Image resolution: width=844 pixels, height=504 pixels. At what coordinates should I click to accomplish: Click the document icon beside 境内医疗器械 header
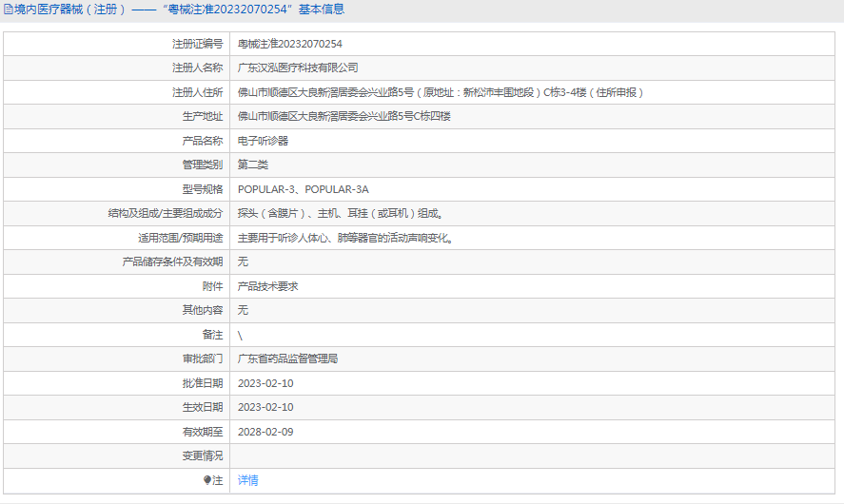tap(8, 10)
